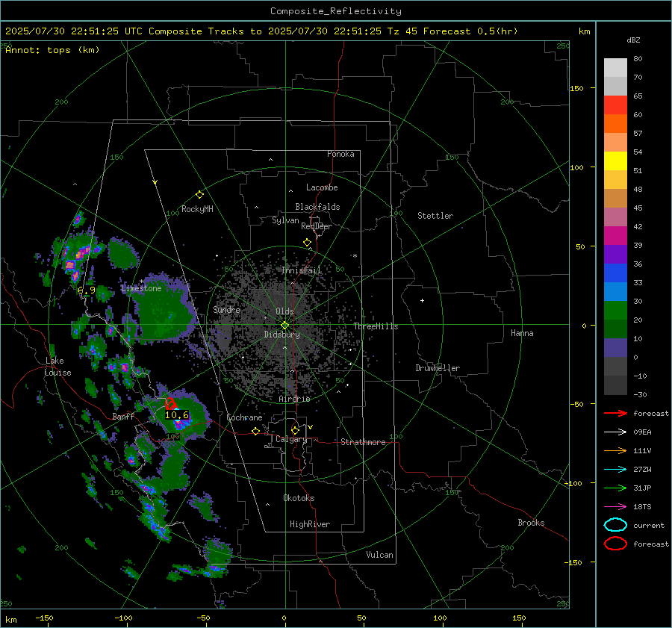Click the Brooks label

tap(531, 523)
